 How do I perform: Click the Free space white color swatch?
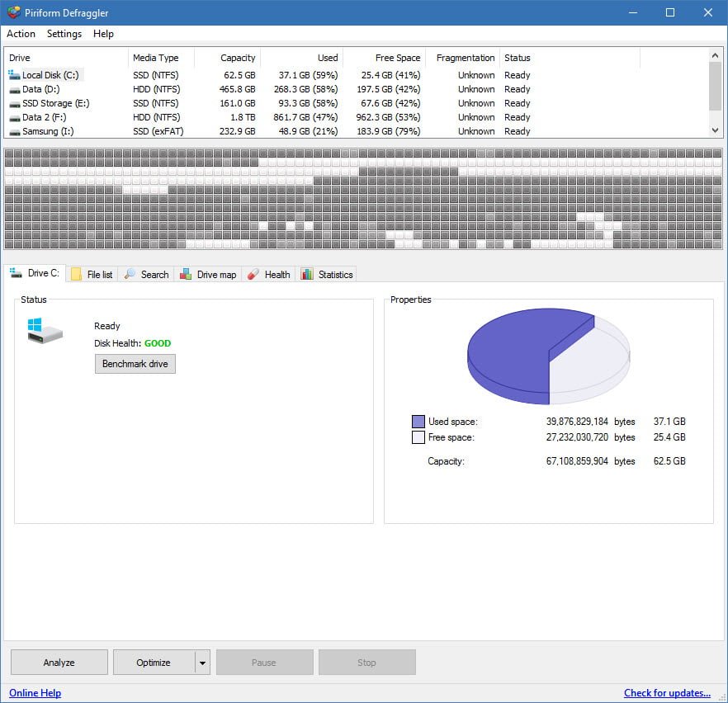(418, 437)
